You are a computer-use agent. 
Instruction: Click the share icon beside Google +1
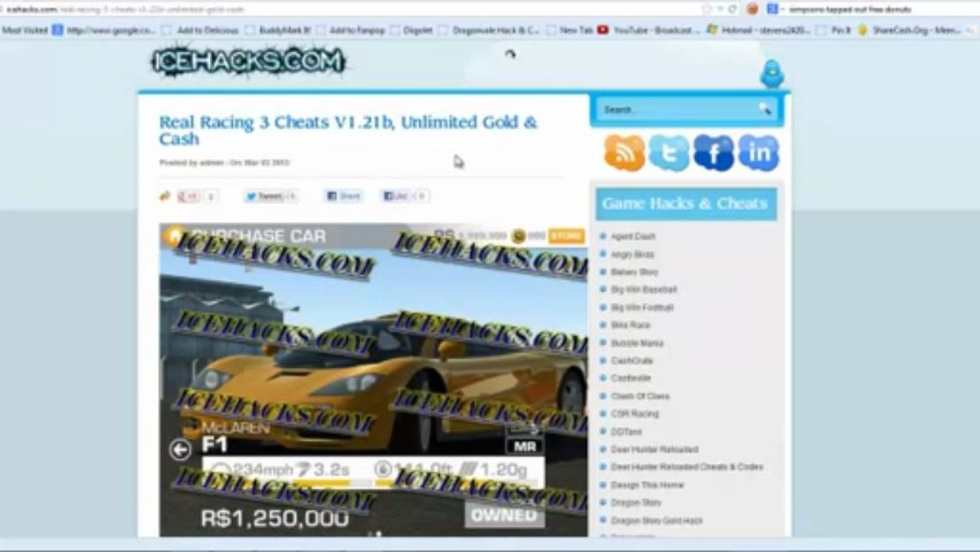[x=165, y=196]
